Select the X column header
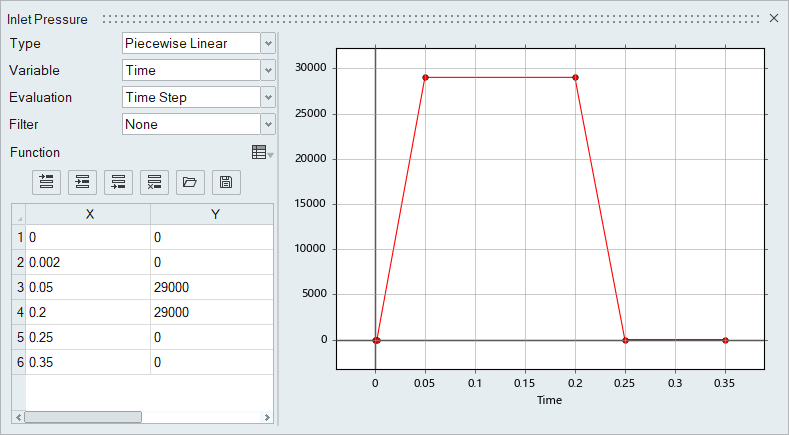Image resolution: width=789 pixels, height=435 pixels. tap(89, 214)
